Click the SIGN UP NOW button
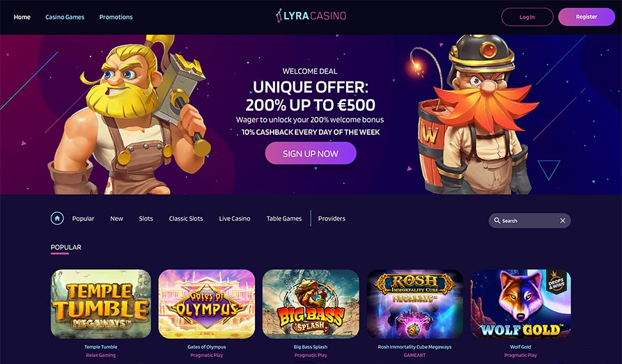622x364 pixels. [311, 153]
